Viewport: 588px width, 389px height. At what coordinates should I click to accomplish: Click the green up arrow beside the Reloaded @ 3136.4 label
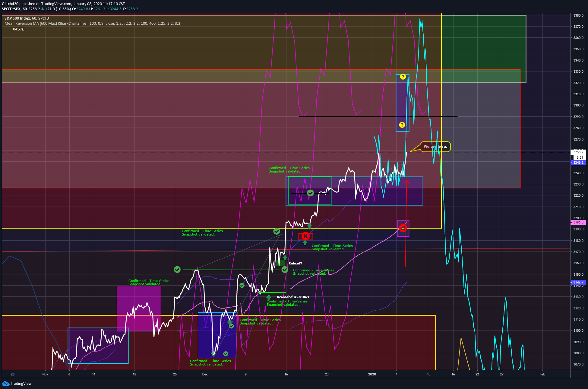269,297
